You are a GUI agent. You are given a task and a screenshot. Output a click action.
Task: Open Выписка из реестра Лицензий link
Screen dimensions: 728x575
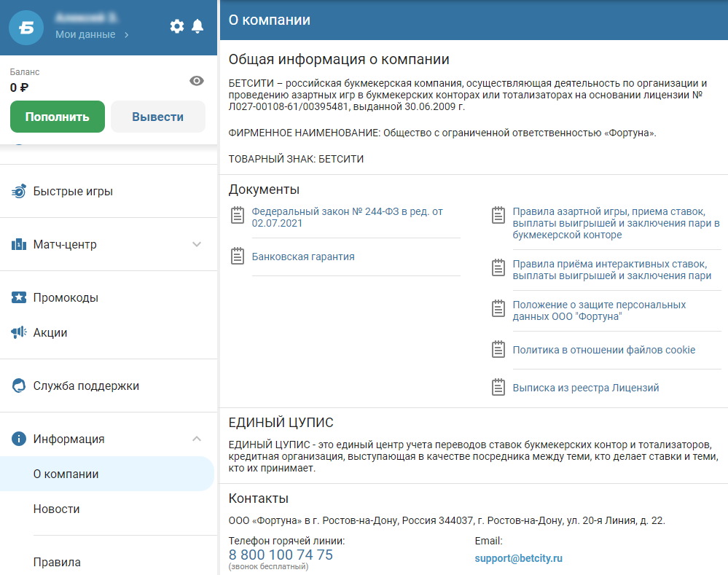pos(586,388)
